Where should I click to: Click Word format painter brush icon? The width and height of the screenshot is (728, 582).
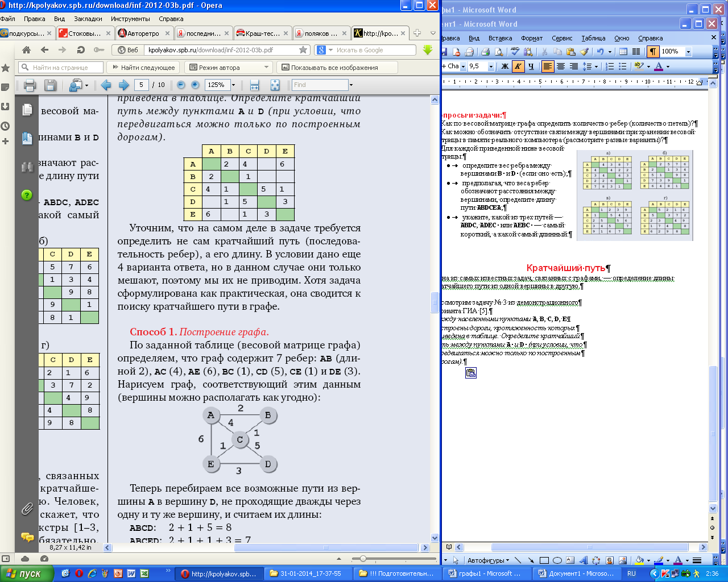click(584, 51)
